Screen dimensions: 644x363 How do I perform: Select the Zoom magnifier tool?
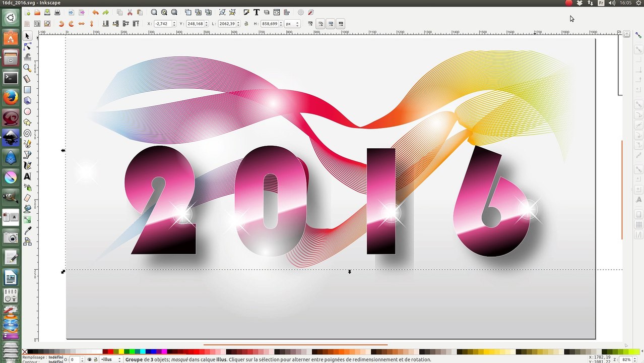click(27, 68)
